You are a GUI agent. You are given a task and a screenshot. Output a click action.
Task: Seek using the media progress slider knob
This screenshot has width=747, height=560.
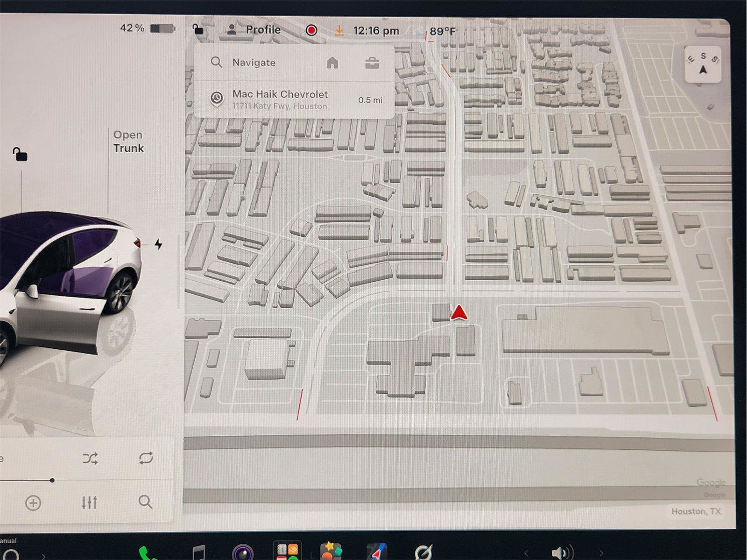click(52, 480)
